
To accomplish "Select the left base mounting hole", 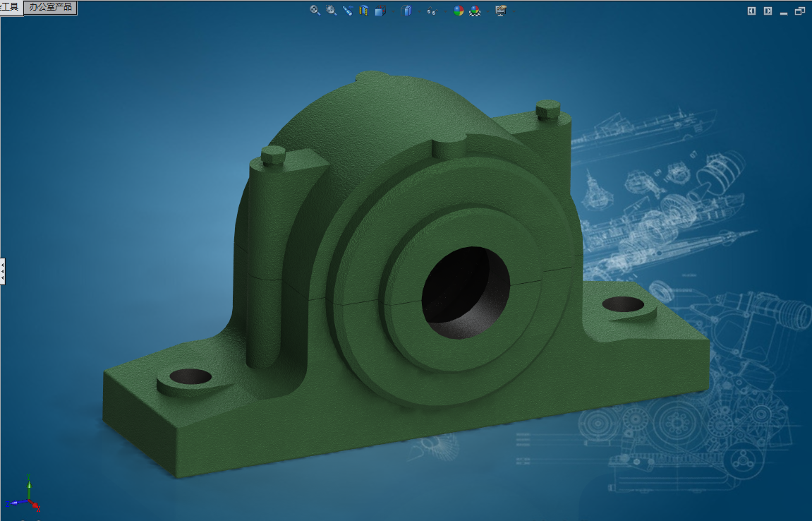I will coord(190,376).
